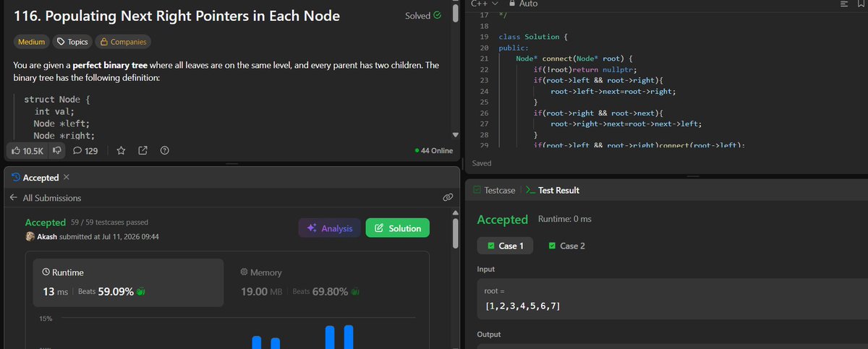Image resolution: width=868 pixels, height=349 pixels.
Task: Click the Solved checkmark status icon
Action: tap(436, 15)
